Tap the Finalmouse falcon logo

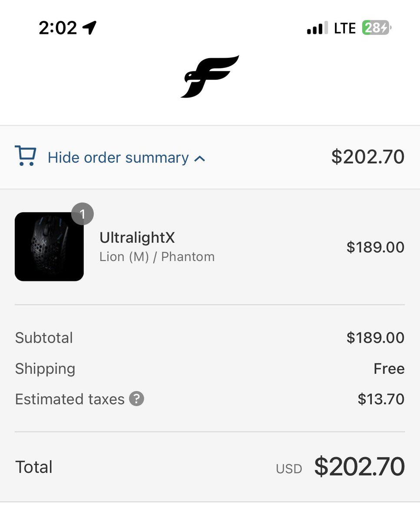coord(210,76)
